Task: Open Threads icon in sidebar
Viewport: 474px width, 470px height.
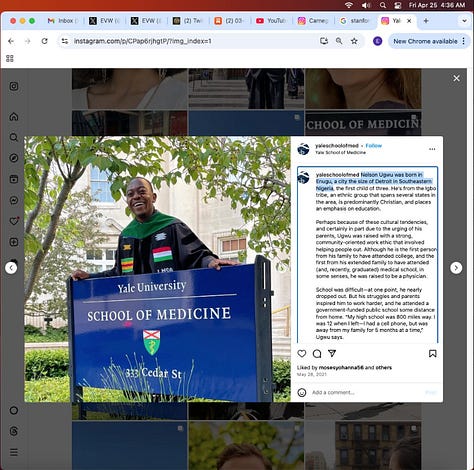Action: click(14, 431)
